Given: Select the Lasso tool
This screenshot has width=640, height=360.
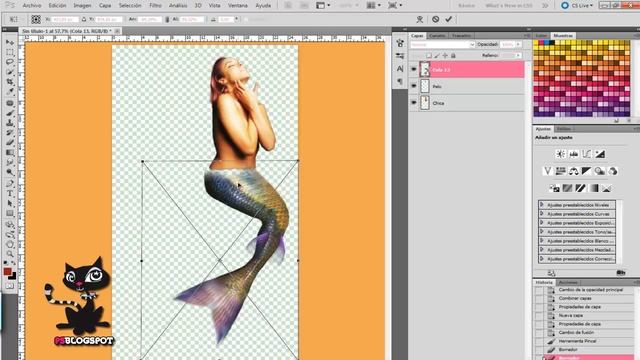Looking at the screenshot, I should pos(10,62).
